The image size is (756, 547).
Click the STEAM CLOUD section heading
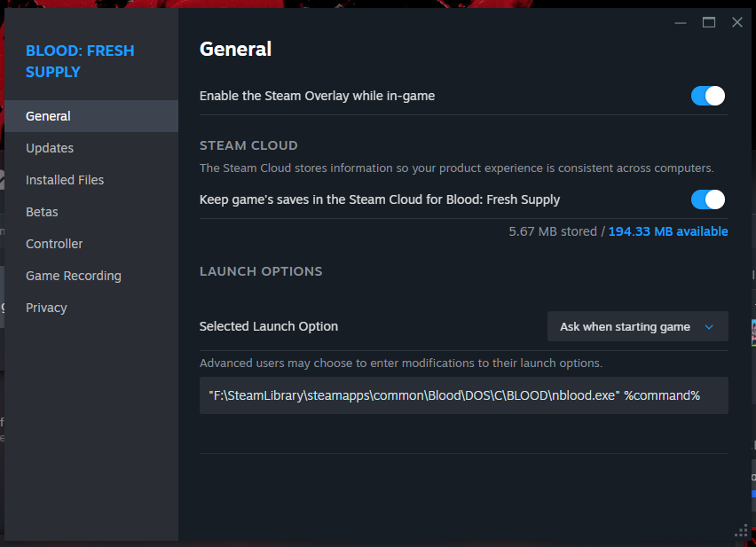(x=248, y=145)
